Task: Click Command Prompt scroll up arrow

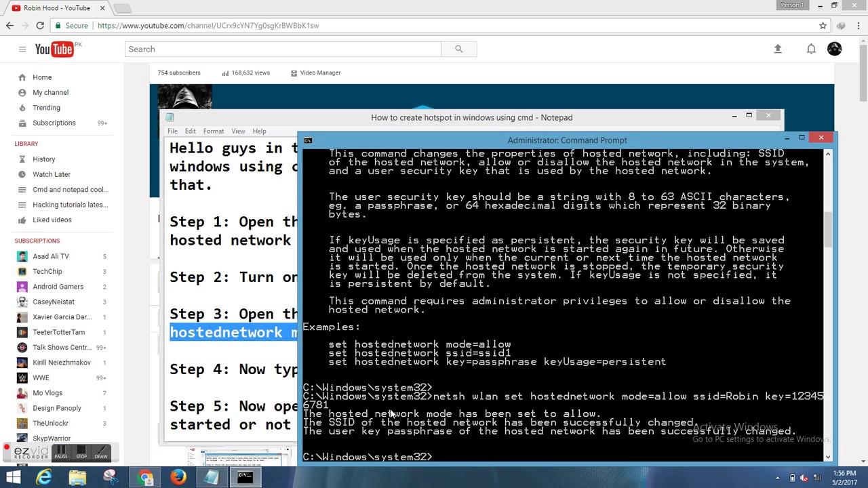Action: [828, 155]
